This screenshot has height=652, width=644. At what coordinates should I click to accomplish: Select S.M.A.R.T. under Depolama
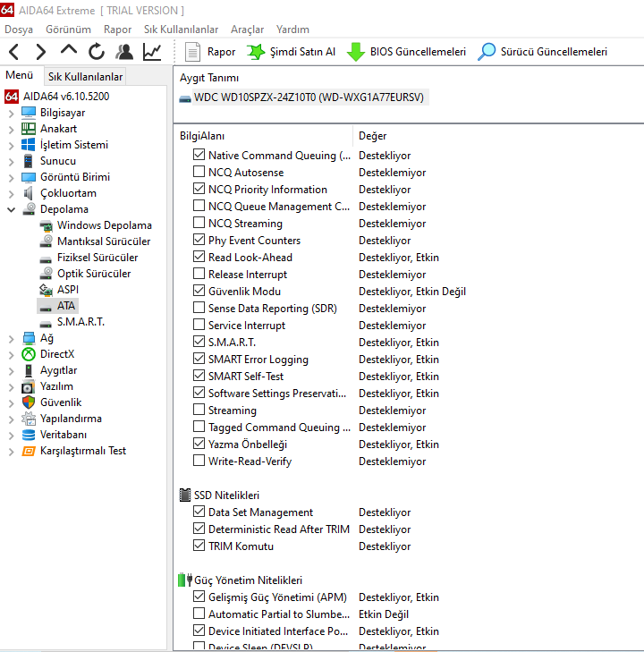coord(80,322)
